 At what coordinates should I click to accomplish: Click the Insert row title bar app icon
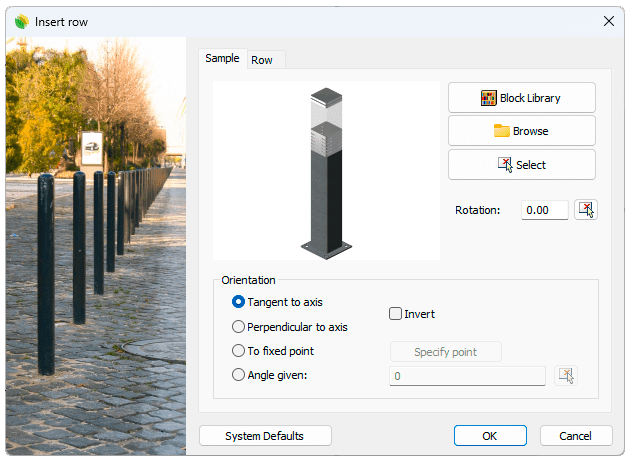[x=21, y=20]
